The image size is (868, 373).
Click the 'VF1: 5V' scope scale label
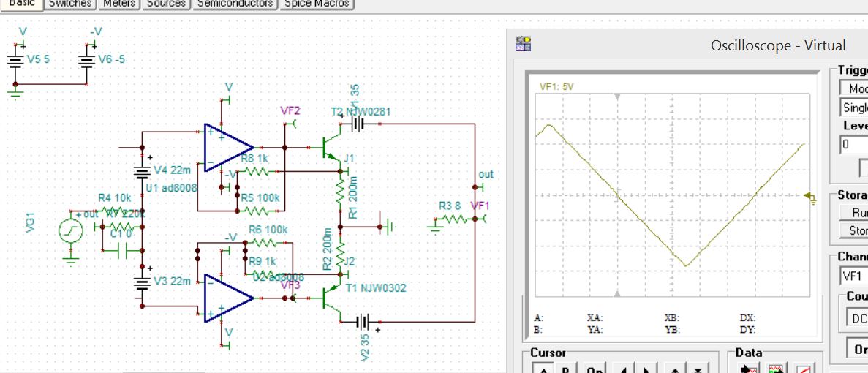(557, 86)
